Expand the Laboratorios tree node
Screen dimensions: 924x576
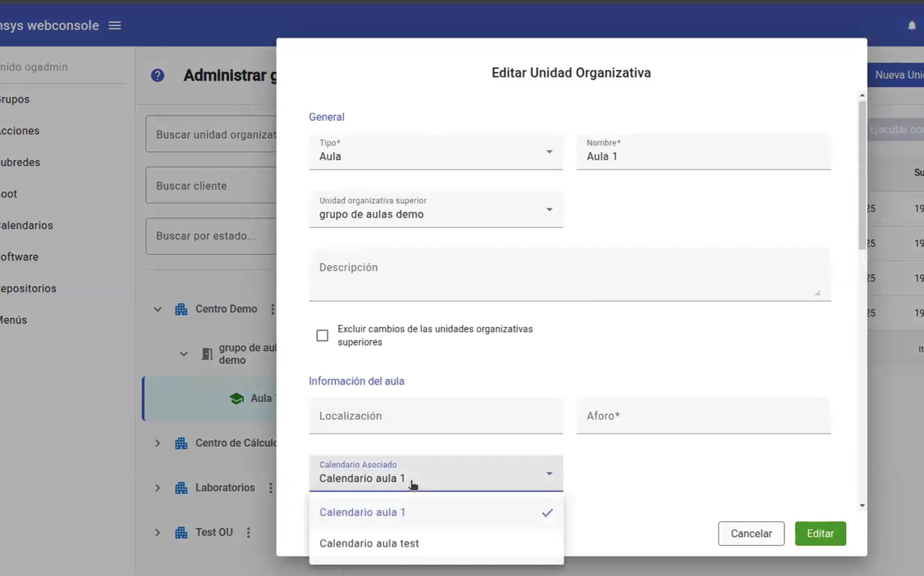tap(157, 488)
